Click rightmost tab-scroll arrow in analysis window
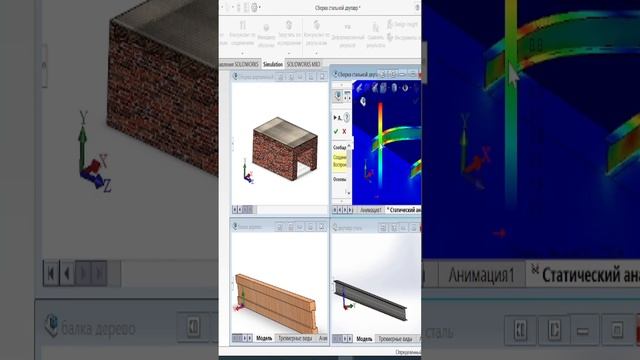640x360 pixels. pyautogui.click(x=350, y=210)
